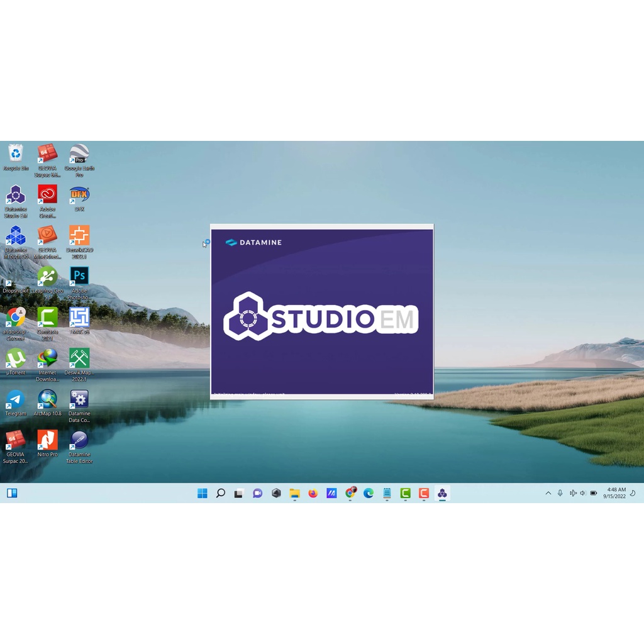Select the µTorrent desktop icon
The height and width of the screenshot is (644, 644).
(x=16, y=362)
